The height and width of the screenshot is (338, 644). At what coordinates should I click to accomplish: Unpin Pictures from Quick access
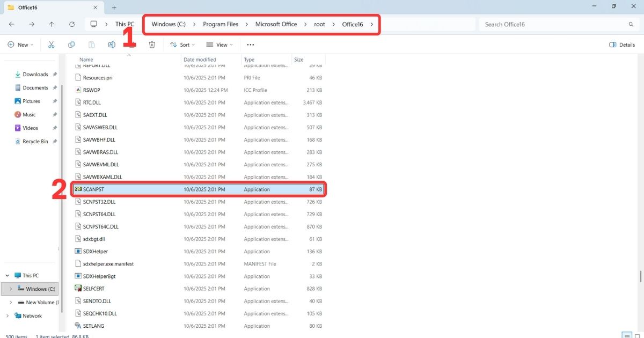pos(54,101)
